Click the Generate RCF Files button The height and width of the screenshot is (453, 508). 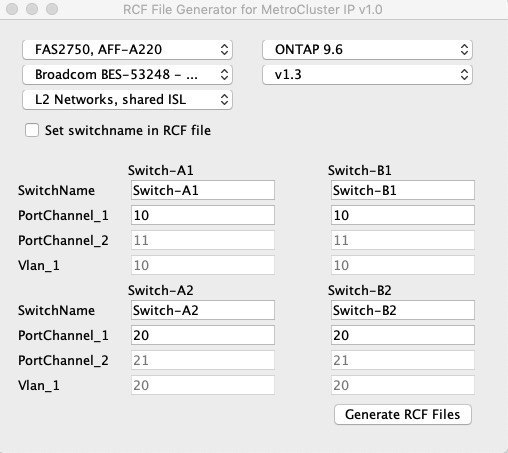tap(403, 414)
